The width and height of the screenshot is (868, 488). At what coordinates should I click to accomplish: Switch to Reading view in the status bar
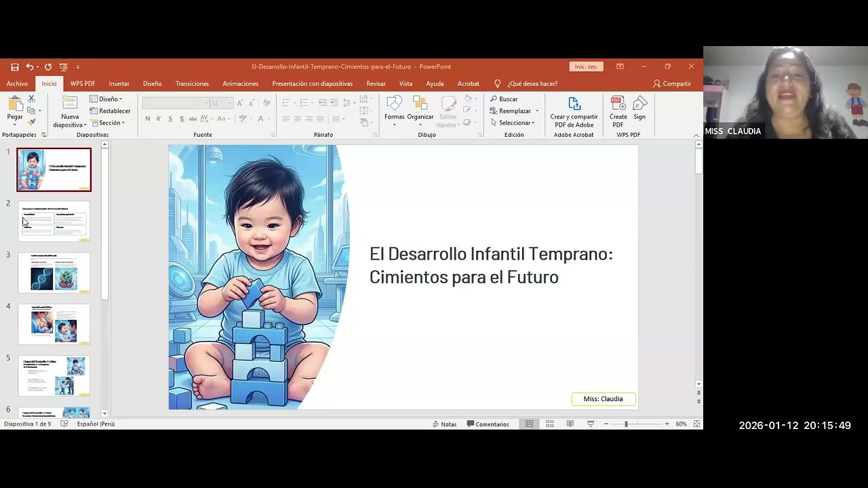point(570,424)
